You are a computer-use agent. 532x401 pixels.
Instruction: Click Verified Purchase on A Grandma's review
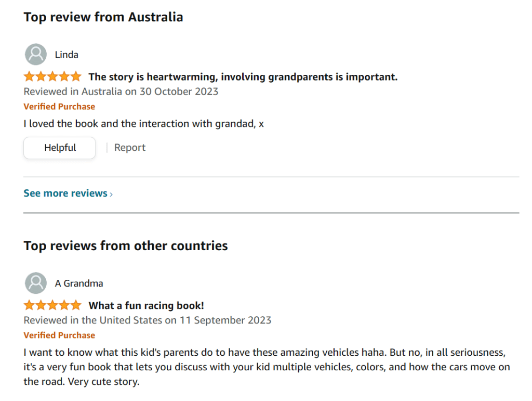click(59, 335)
